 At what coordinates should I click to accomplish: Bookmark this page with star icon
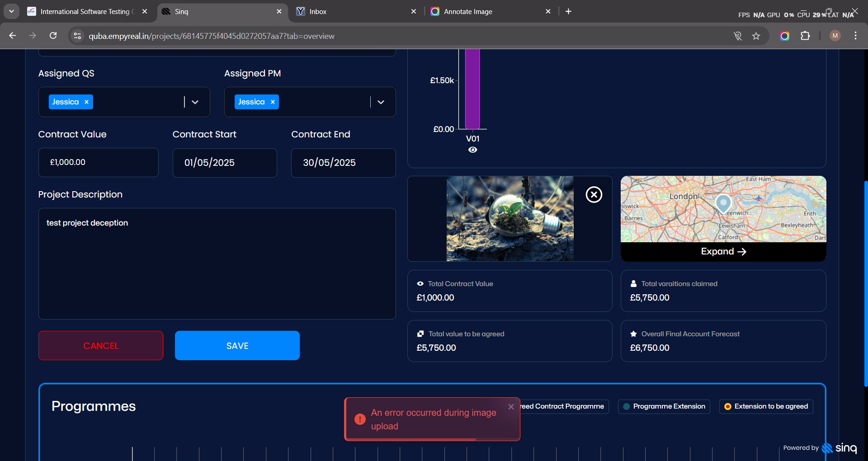pyautogui.click(x=756, y=36)
